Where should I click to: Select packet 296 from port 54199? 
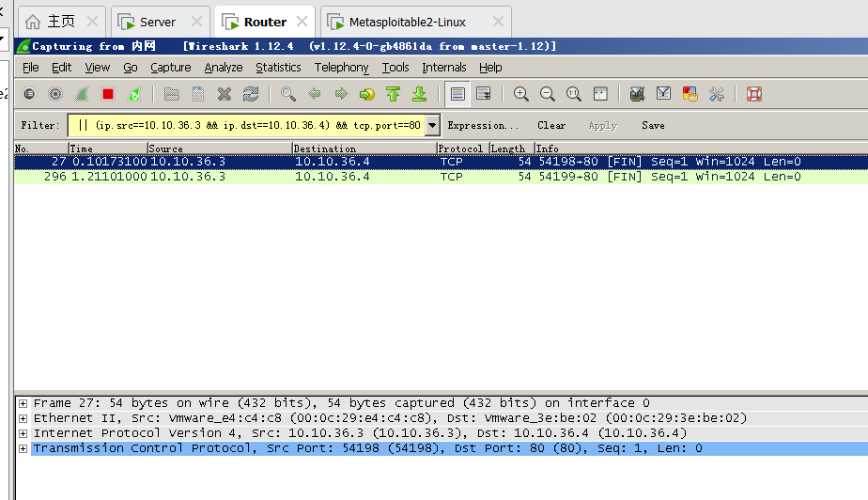441,177
